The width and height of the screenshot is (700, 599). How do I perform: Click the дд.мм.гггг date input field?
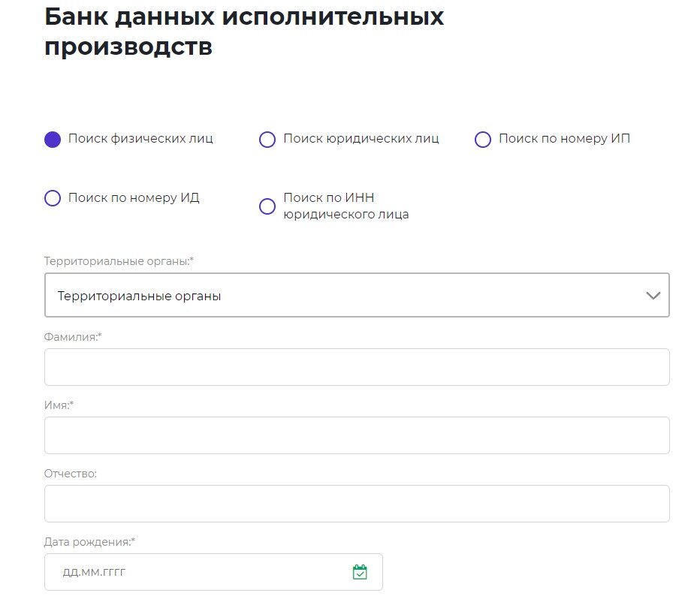188,571
